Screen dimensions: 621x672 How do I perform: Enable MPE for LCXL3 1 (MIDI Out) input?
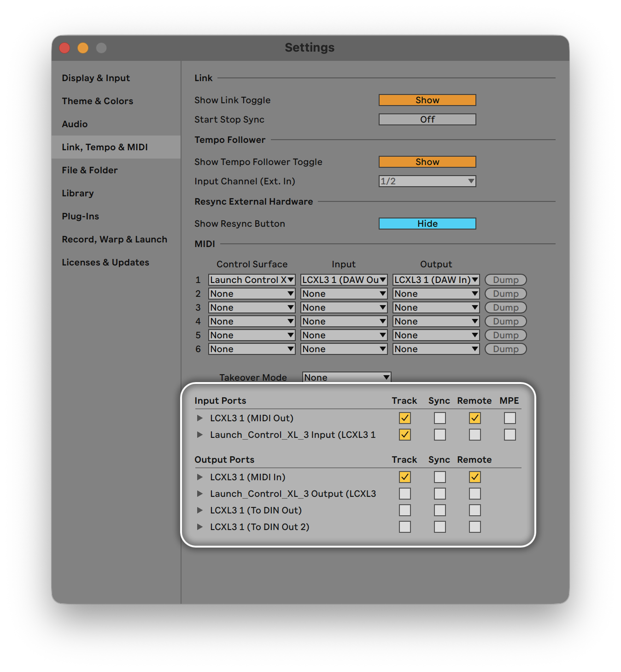tap(510, 418)
